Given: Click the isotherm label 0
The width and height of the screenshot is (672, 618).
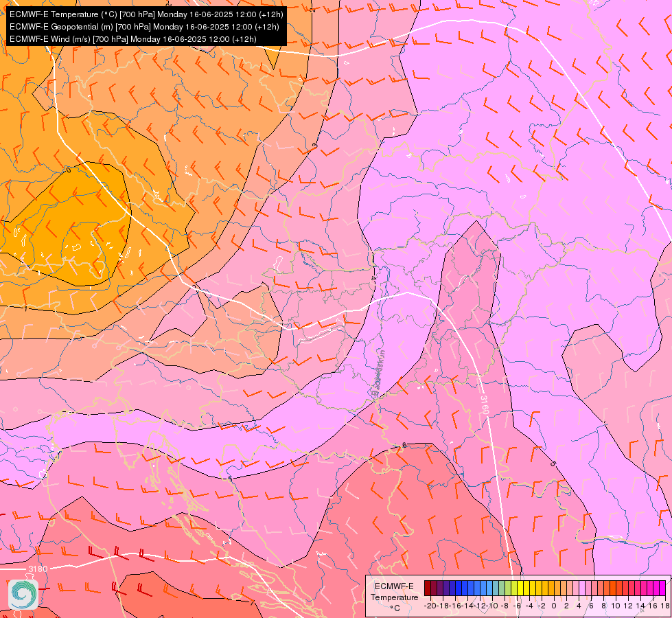Looking at the screenshot, I should [69, 170].
